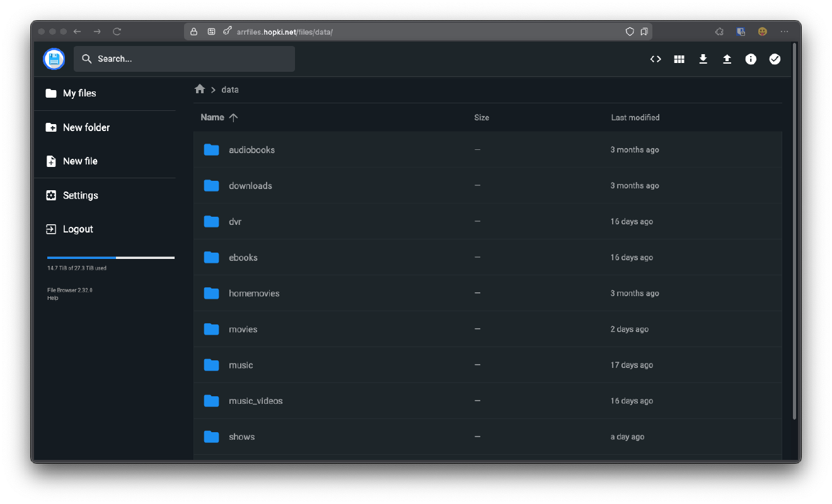Open Settings from the sidebar

coord(80,195)
